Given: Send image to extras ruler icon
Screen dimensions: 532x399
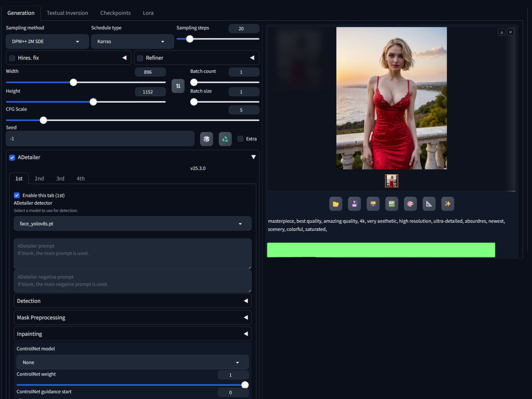Looking at the screenshot, I should (x=429, y=204).
